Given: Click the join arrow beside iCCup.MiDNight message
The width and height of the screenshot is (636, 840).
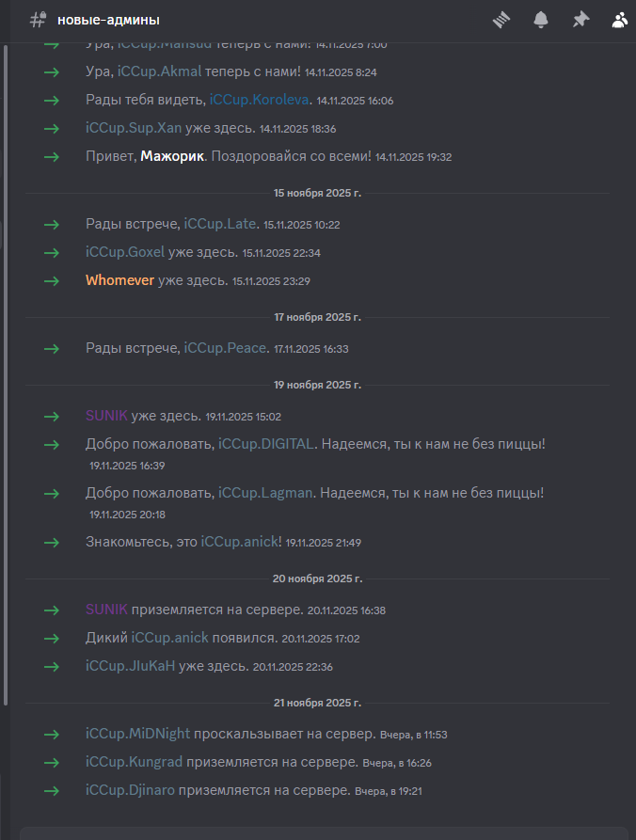Looking at the screenshot, I should [52, 734].
